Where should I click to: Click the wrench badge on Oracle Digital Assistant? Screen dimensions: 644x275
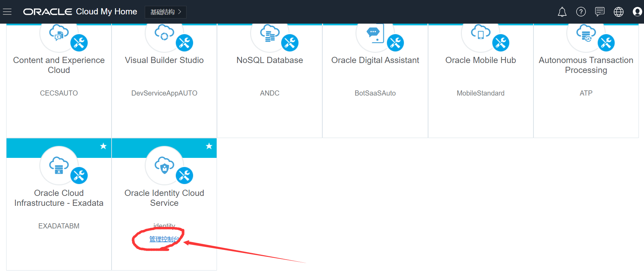point(395,43)
